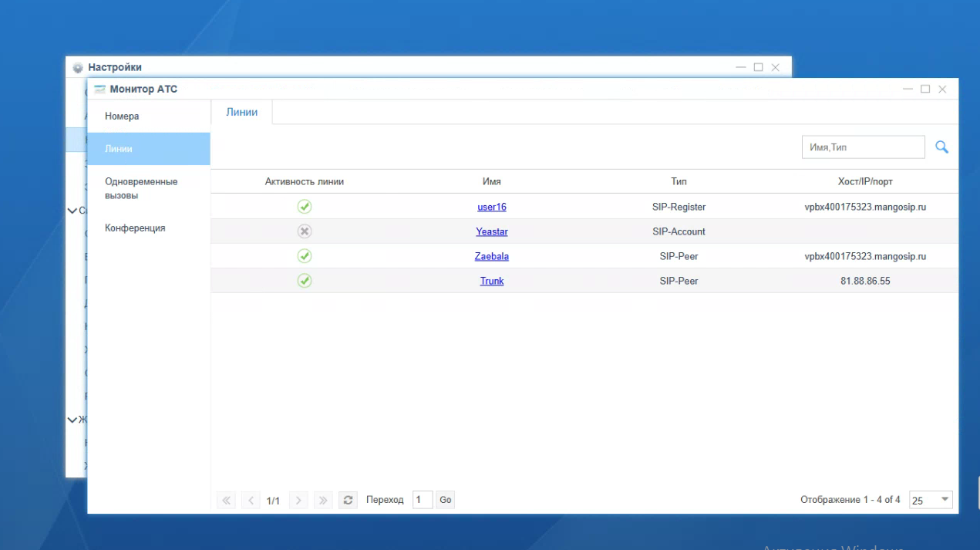Viewport: 980px width, 550px height.
Task: Click the page number input field
Action: click(x=423, y=500)
